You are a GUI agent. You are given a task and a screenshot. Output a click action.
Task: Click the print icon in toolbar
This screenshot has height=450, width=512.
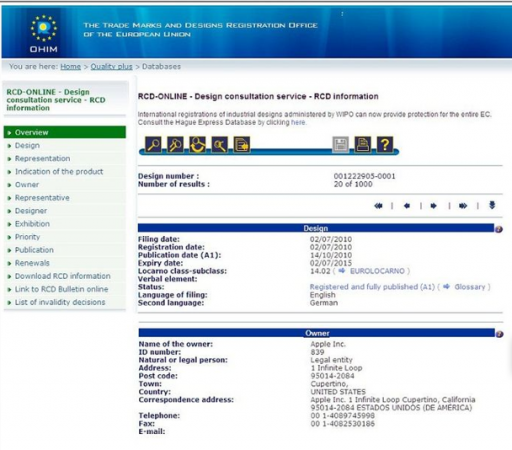(x=363, y=145)
